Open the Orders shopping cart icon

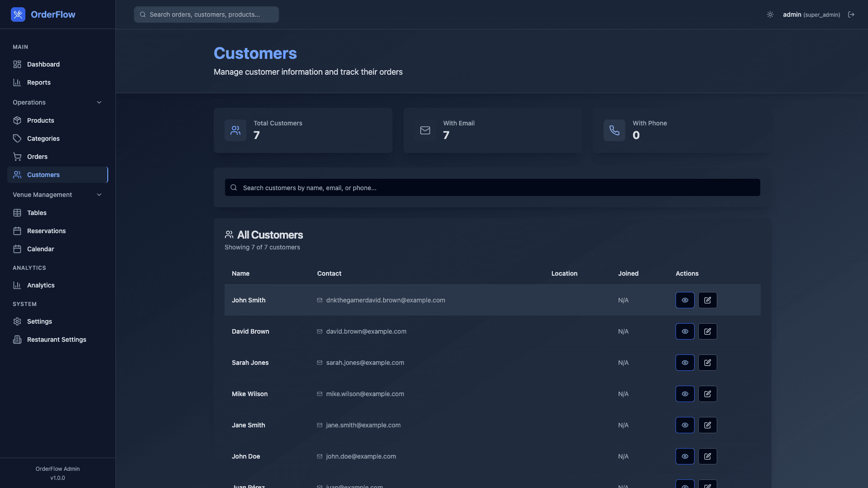pos(17,157)
